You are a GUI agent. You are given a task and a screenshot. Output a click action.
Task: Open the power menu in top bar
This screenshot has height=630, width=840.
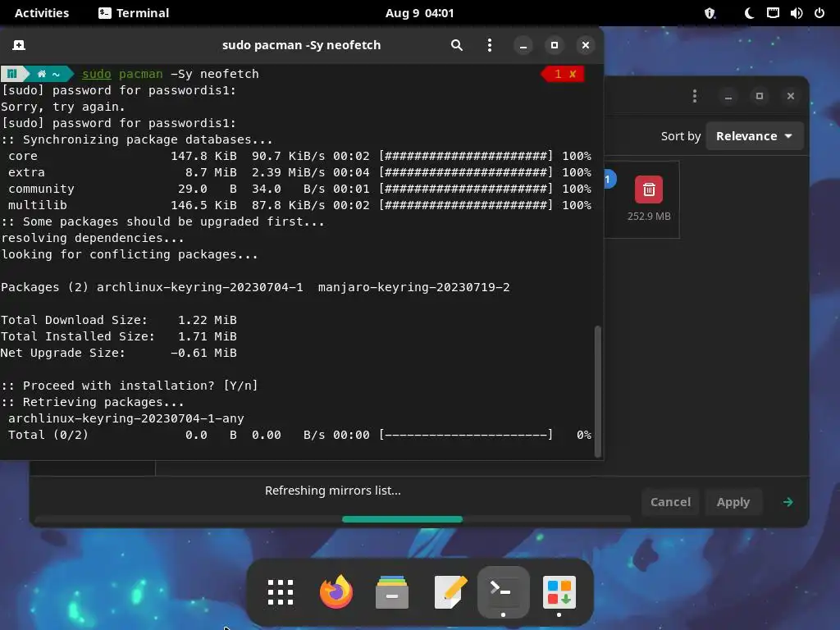(x=819, y=13)
